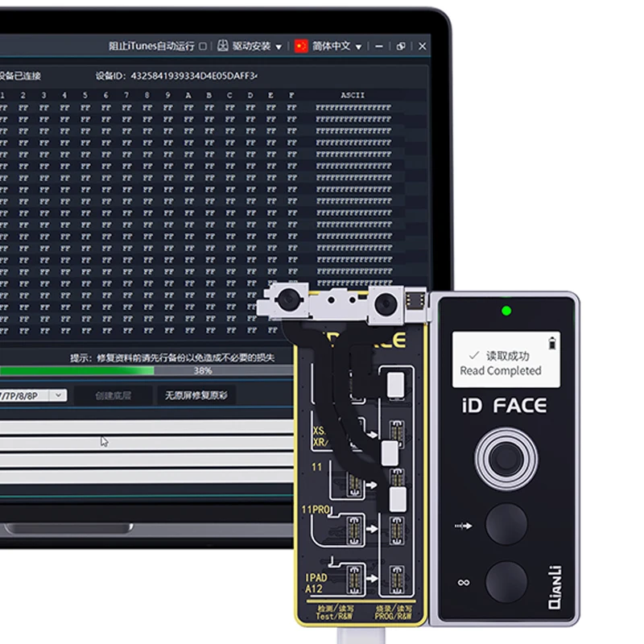Restore down the repair software window
644x644 pixels.
coord(401,47)
